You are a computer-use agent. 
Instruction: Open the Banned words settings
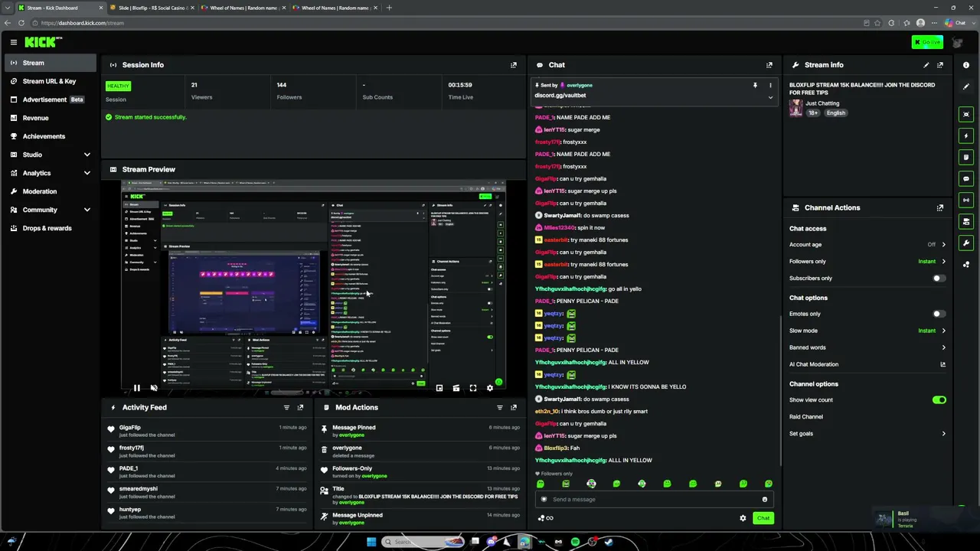click(x=867, y=347)
